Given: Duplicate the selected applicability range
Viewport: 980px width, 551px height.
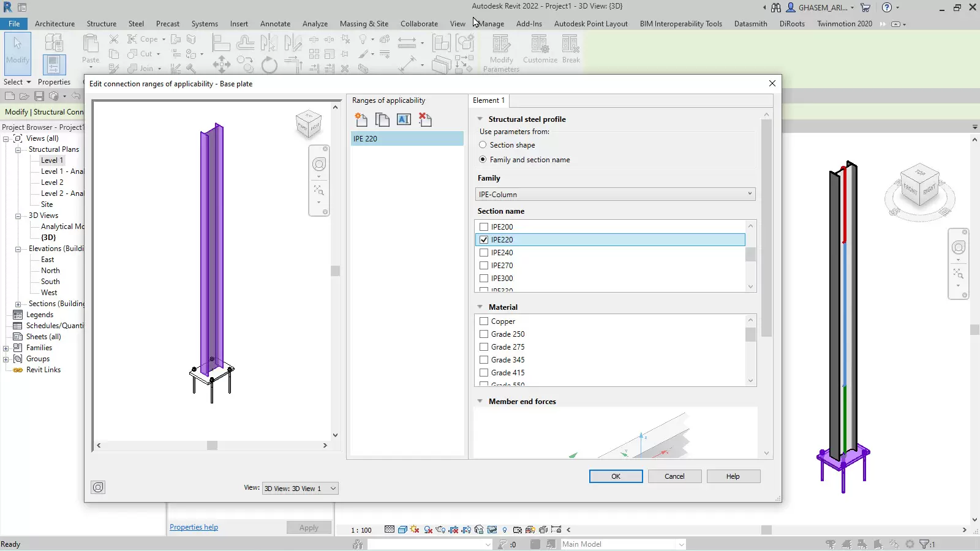Looking at the screenshot, I should coord(382,119).
